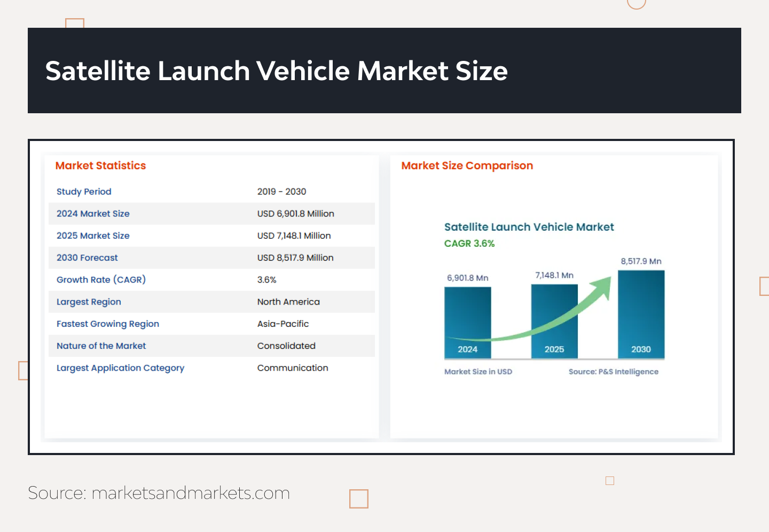Click the 'Nature of the Market' label
Viewport: 769px width, 532px height.
(101, 346)
